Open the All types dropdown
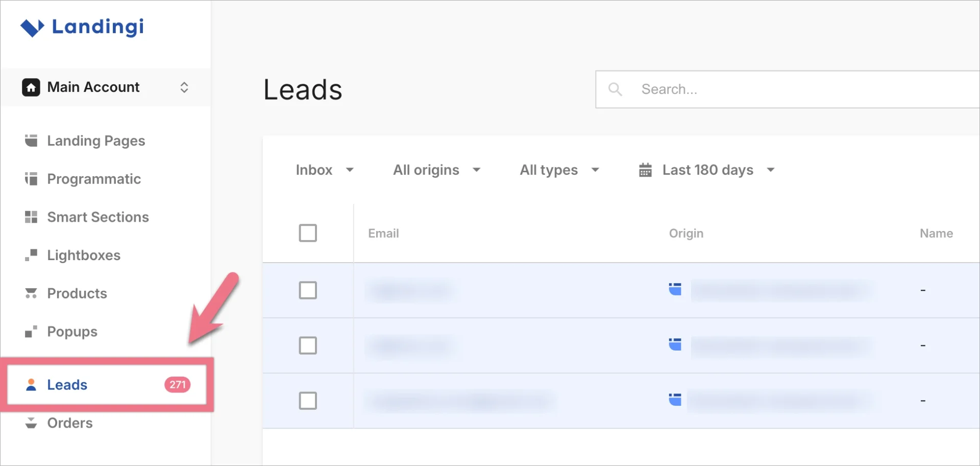Image resolution: width=980 pixels, height=466 pixels. point(558,170)
